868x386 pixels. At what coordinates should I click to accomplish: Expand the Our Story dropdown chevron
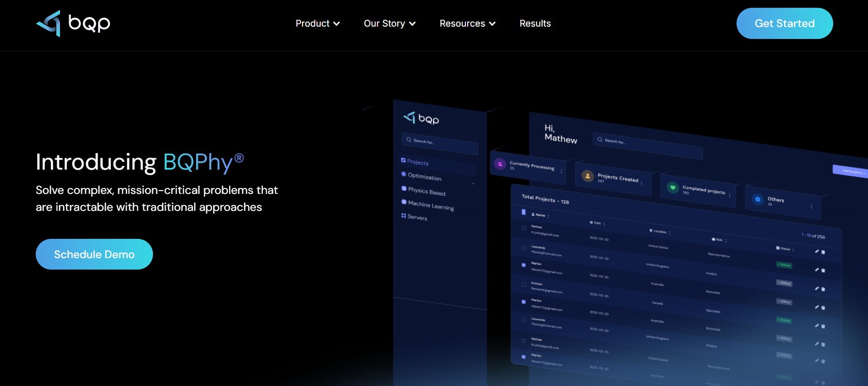point(412,24)
